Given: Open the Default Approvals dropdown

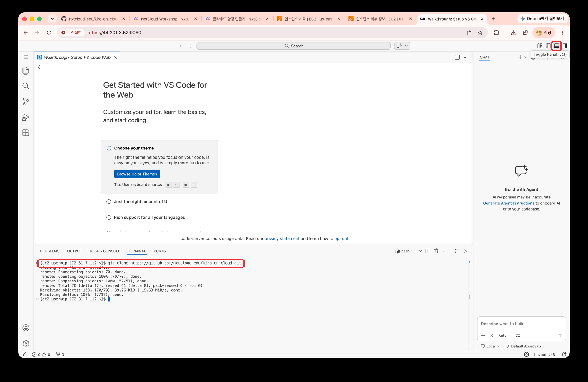Looking at the screenshot, I should (525, 346).
